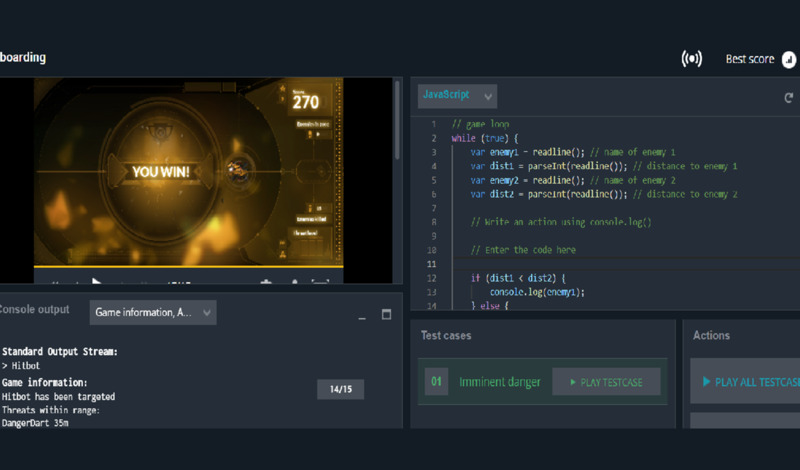This screenshot has width=800, height=470.
Task: Select the Imminent danger test case
Action: [499, 382]
